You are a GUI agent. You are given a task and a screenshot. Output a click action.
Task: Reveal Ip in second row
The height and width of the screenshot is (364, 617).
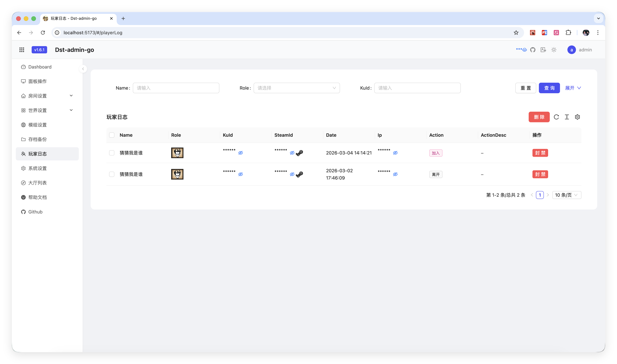tap(395, 174)
